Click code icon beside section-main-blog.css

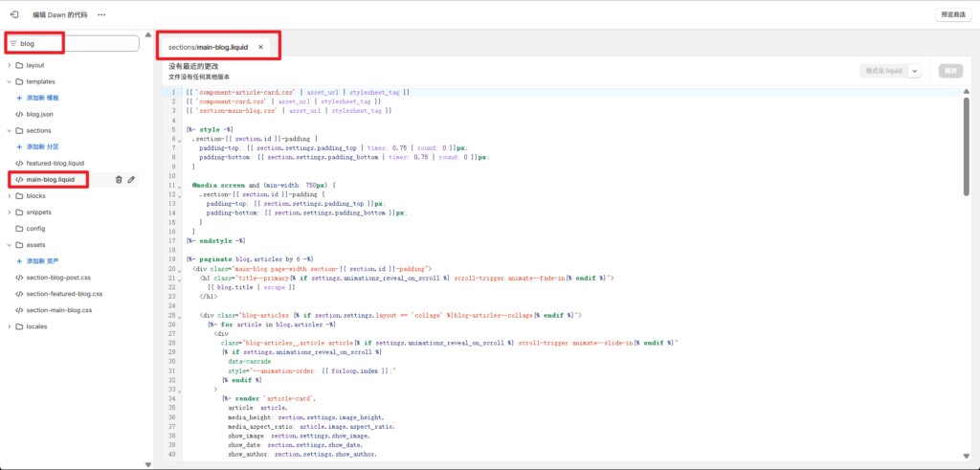[19, 309]
